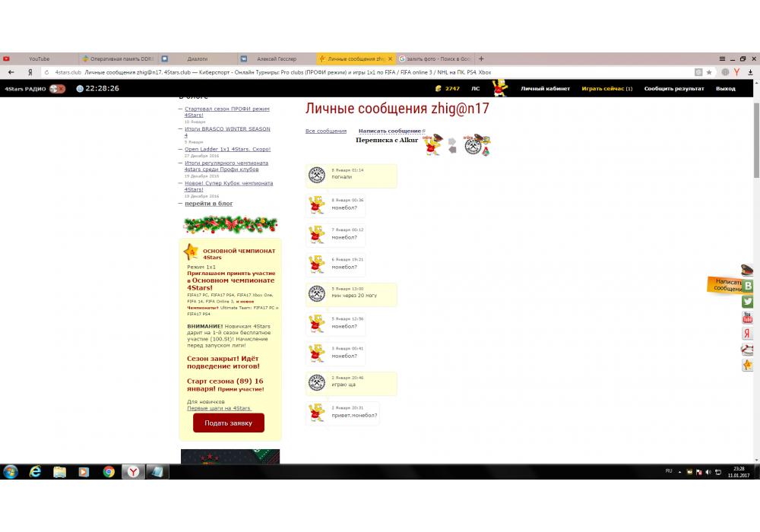Click the Yandex Browser taskbar icon
The height and width of the screenshot is (532, 760).
pos(133,471)
